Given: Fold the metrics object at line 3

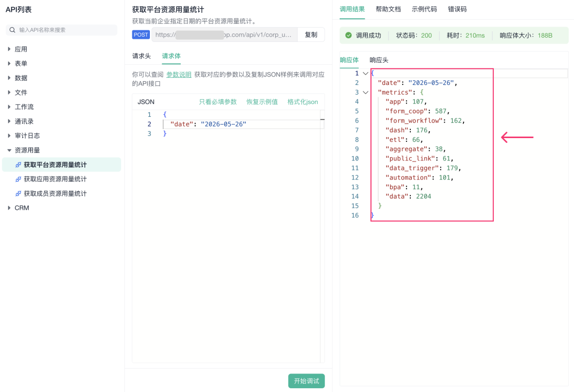Looking at the screenshot, I should [x=365, y=92].
